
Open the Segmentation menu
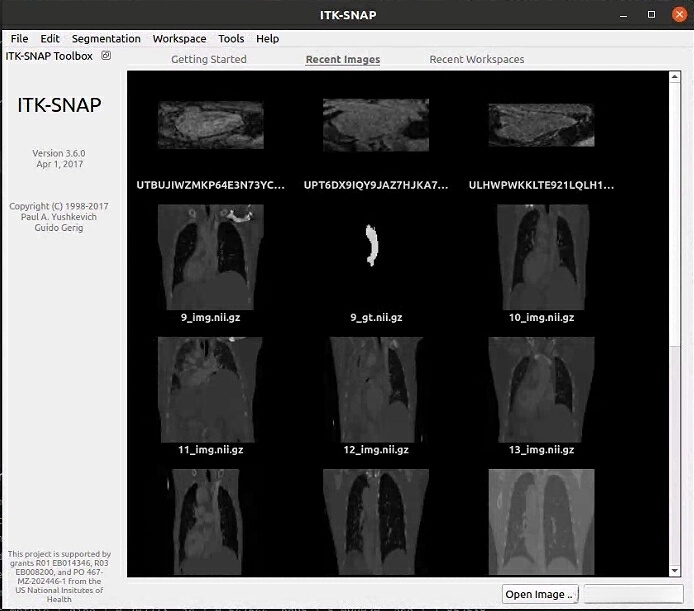[106, 38]
